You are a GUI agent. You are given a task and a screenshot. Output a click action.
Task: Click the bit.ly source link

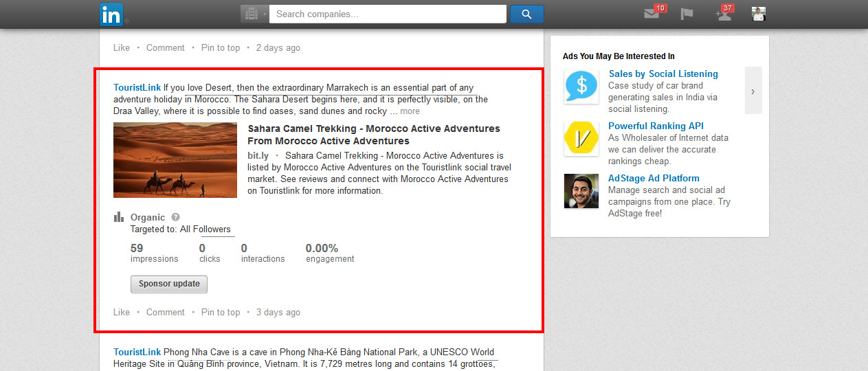pyautogui.click(x=258, y=155)
